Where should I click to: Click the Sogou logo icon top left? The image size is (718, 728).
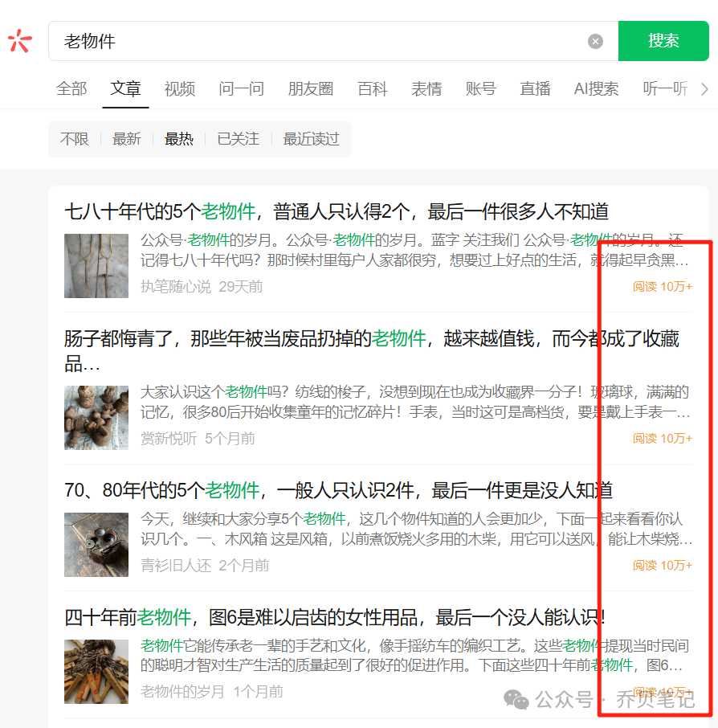[19, 40]
